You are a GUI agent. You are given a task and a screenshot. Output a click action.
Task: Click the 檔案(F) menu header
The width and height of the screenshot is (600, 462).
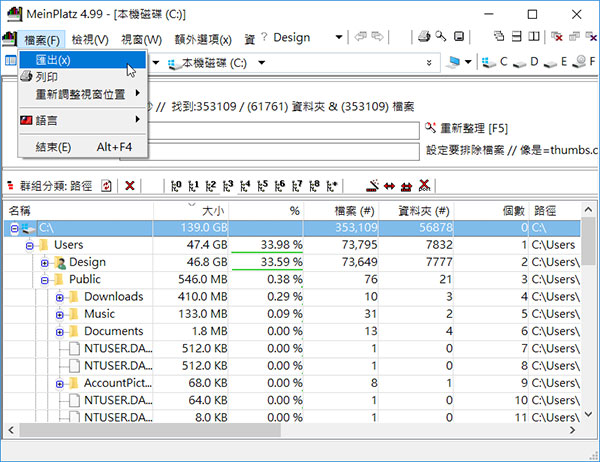[x=42, y=39]
